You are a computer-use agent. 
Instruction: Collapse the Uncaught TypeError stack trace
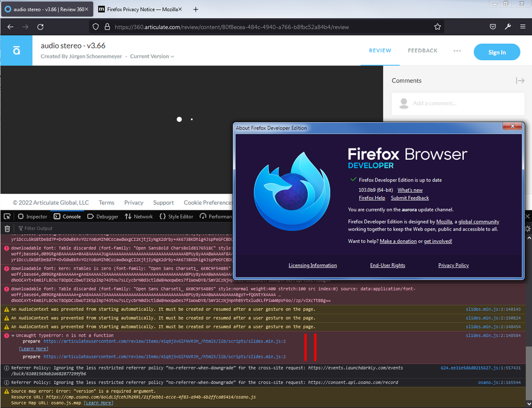pos(13,336)
